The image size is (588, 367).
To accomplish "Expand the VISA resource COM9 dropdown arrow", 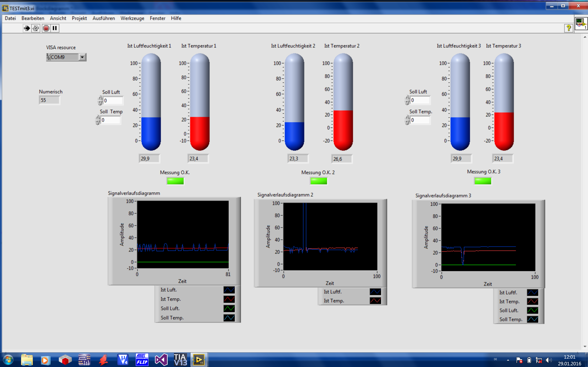I will [82, 57].
